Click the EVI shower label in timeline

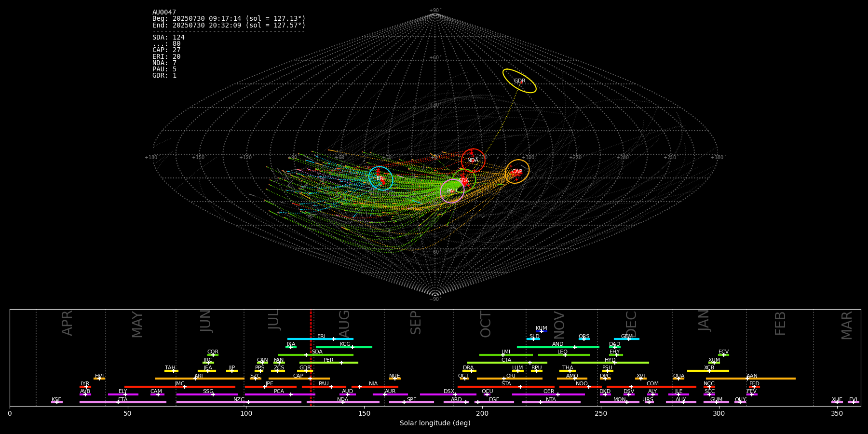tap(853, 400)
